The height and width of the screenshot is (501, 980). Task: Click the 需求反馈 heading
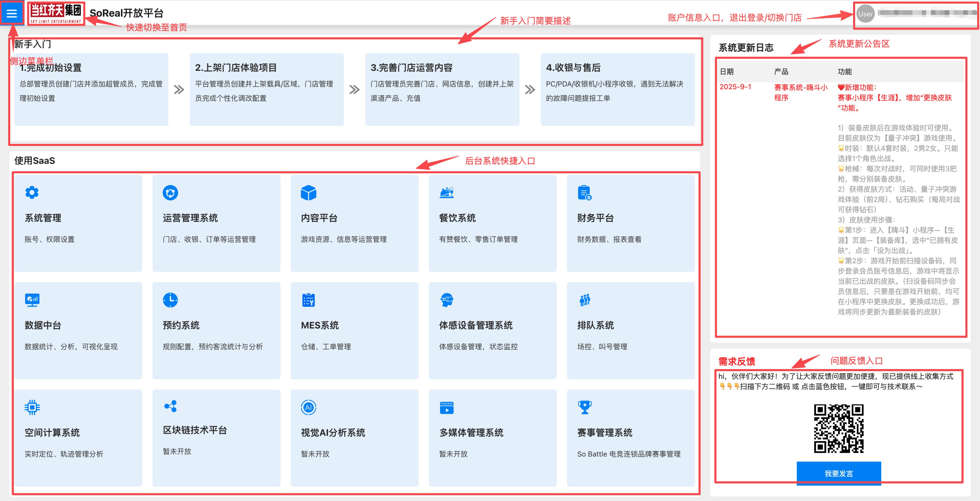(736, 361)
